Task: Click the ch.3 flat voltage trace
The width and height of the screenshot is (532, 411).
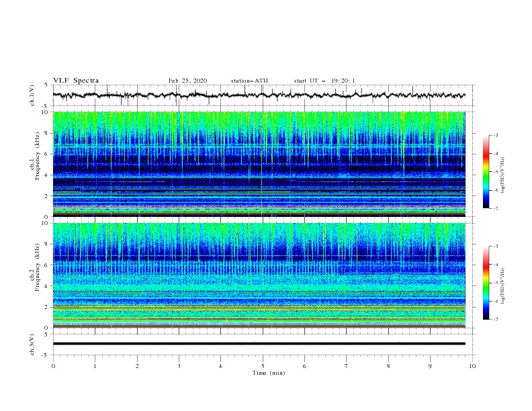Action: [x=259, y=344]
